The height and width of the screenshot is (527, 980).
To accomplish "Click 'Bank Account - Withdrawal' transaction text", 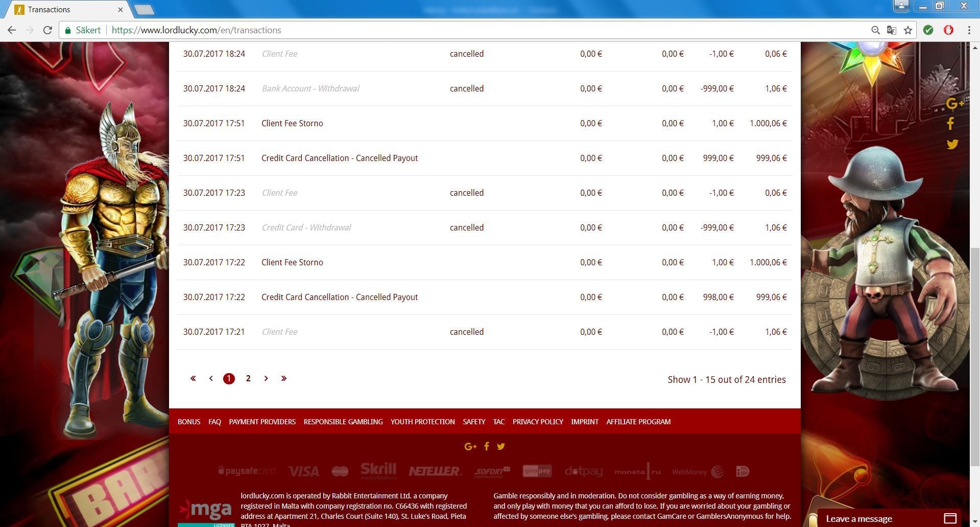I will tap(310, 88).
